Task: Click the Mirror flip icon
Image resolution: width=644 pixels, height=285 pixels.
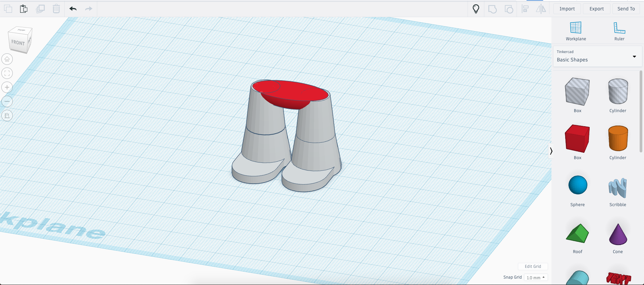Action: 541,9
